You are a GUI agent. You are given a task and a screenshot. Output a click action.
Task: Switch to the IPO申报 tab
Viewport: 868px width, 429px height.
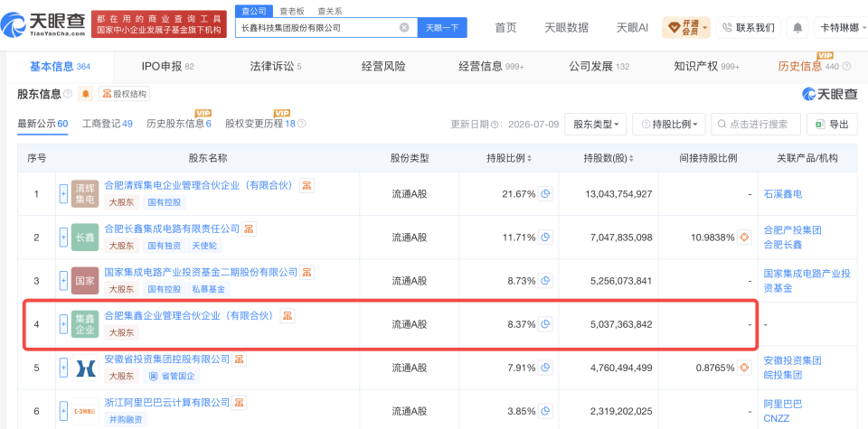tap(168, 67)
